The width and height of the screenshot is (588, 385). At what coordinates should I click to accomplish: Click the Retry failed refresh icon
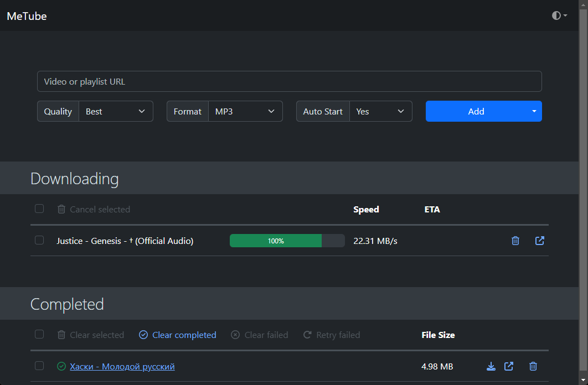click(308, 335)
